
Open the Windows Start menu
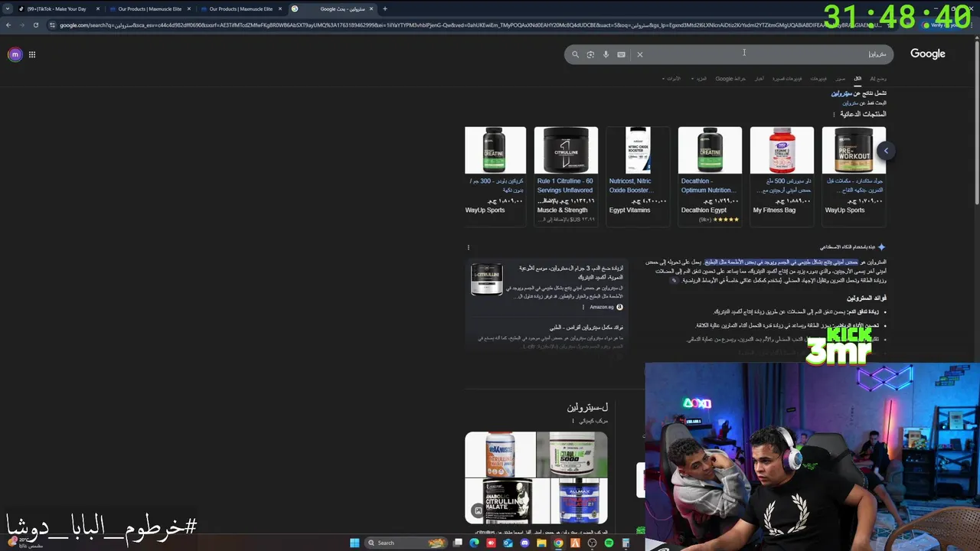354,543
